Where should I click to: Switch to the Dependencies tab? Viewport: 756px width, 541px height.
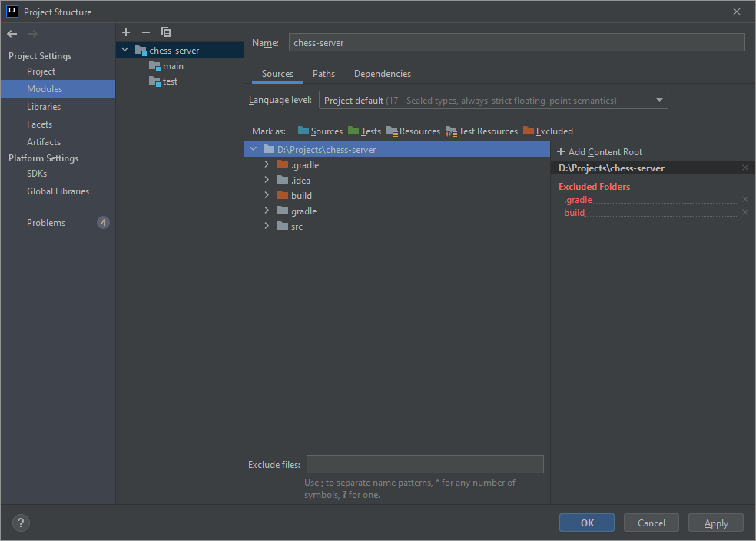pyautogui.click(x=383, y=74)
